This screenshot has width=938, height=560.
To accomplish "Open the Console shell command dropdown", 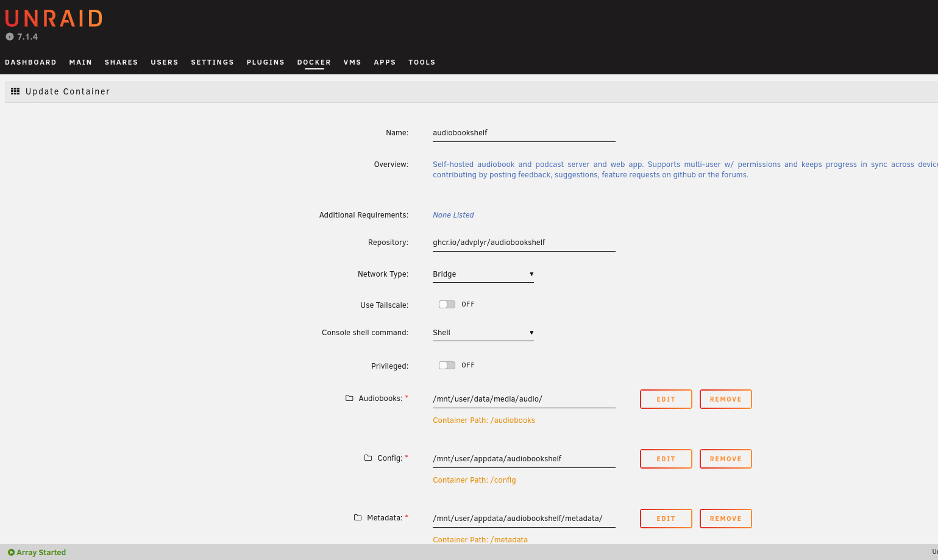I will (x=483, y=333).
